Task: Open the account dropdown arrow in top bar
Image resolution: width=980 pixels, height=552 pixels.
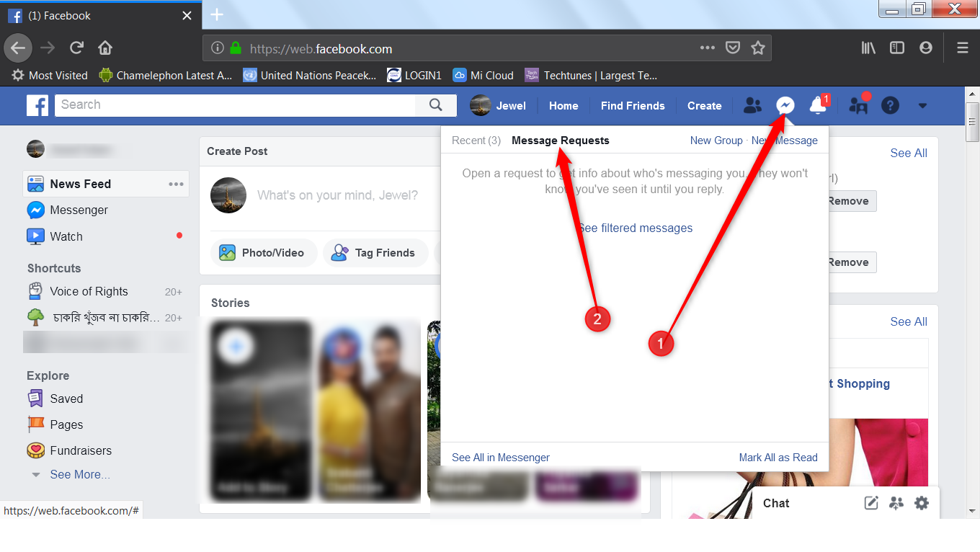Action: point(922,106)
